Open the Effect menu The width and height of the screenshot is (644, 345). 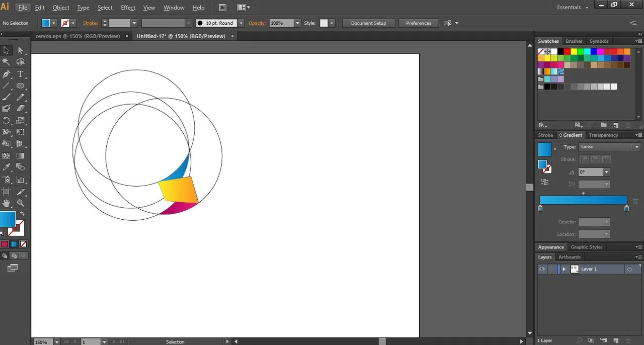coord(128,8)
